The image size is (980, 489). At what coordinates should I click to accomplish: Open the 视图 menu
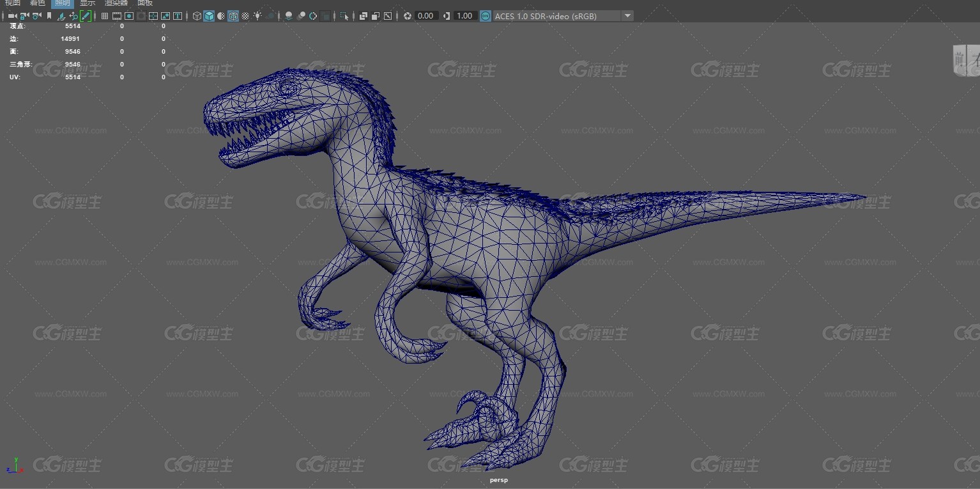pos(13,3)
